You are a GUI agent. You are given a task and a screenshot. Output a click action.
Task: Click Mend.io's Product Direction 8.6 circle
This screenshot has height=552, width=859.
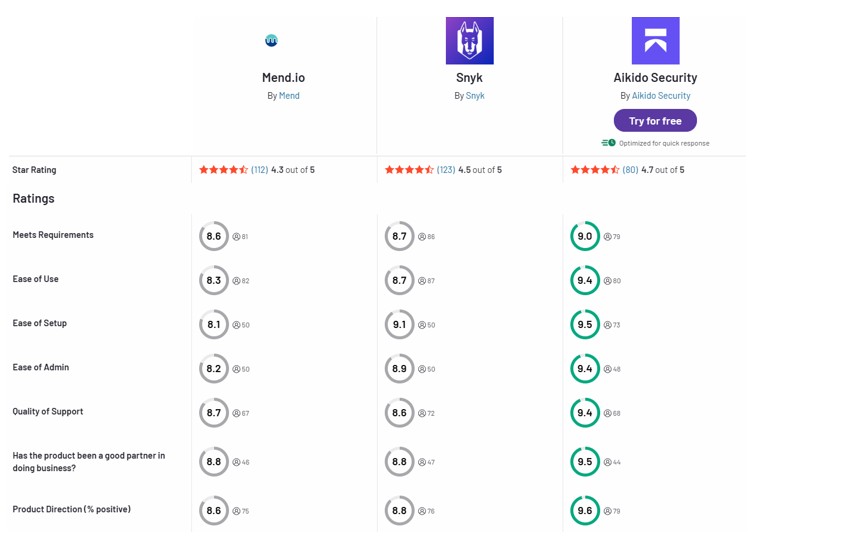pos(214,510)
